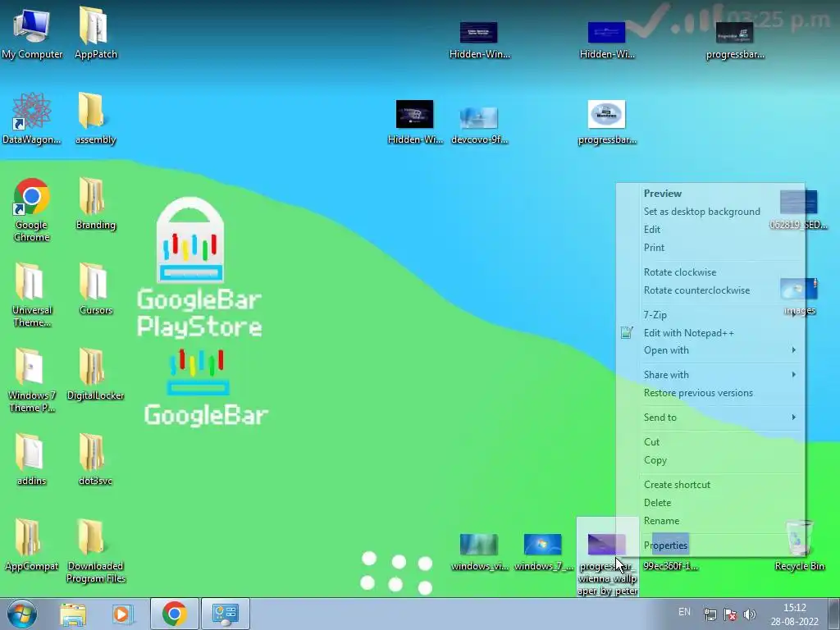The width and height of the screenshot is (840, 630).
Task: Choose Edit with Notepad++
Action: (x=710, y=333)
